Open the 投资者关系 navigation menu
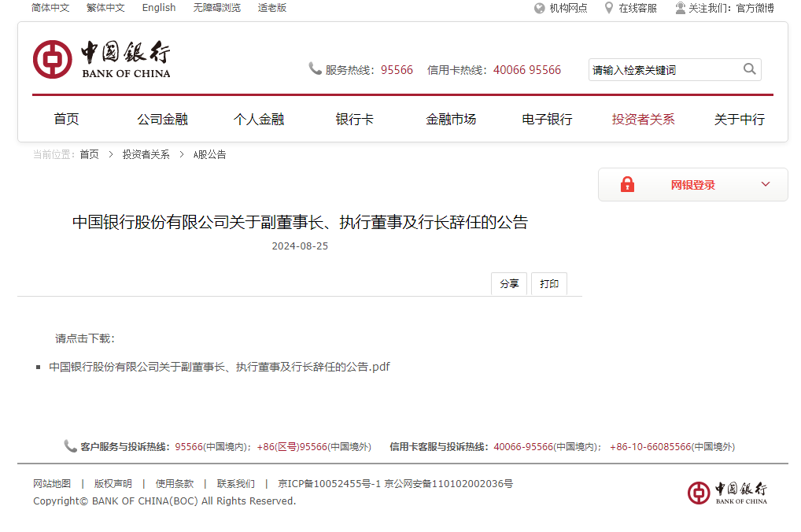Screen dimensions: 801x532 tap(643, 119)
